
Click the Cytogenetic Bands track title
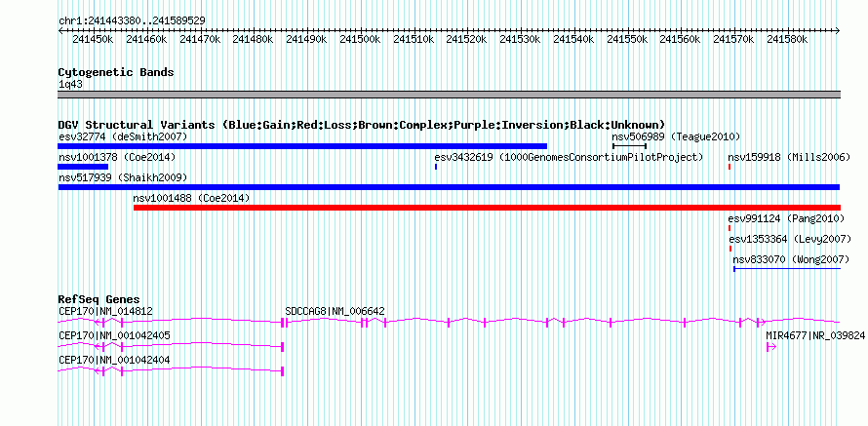click(x=116, y=72)
